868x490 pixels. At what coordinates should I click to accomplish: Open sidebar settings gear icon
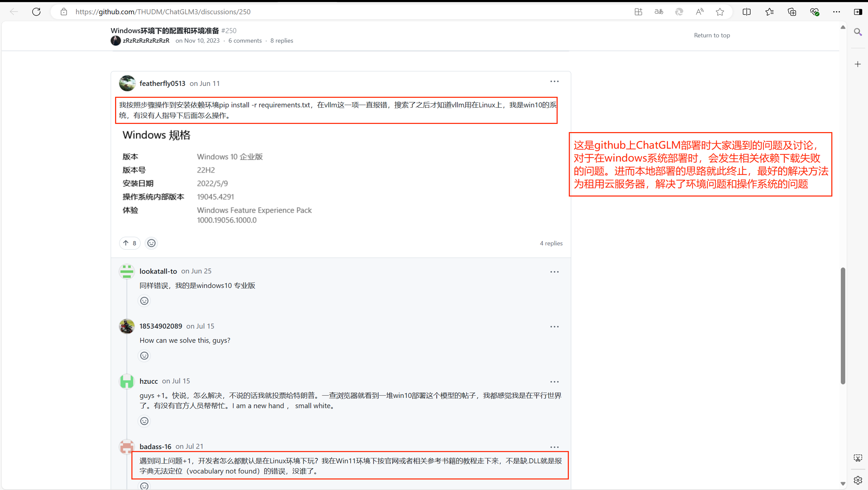pos(858,480)
